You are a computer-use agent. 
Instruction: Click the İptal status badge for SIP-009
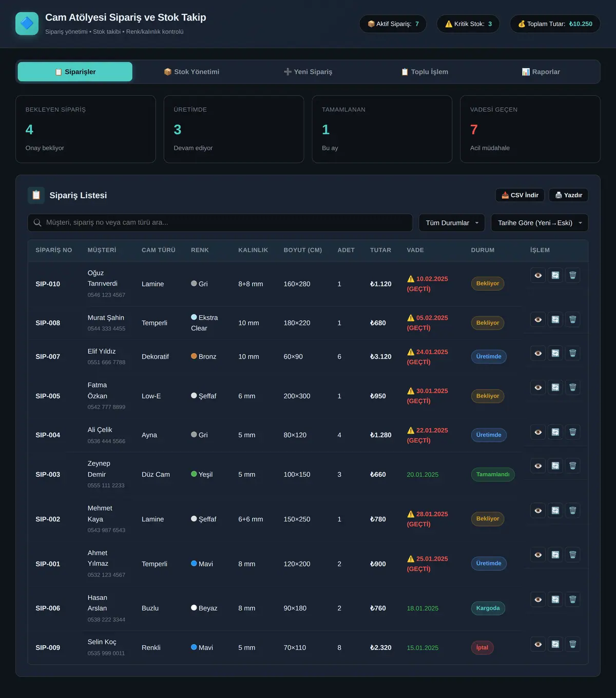[482, 648]
